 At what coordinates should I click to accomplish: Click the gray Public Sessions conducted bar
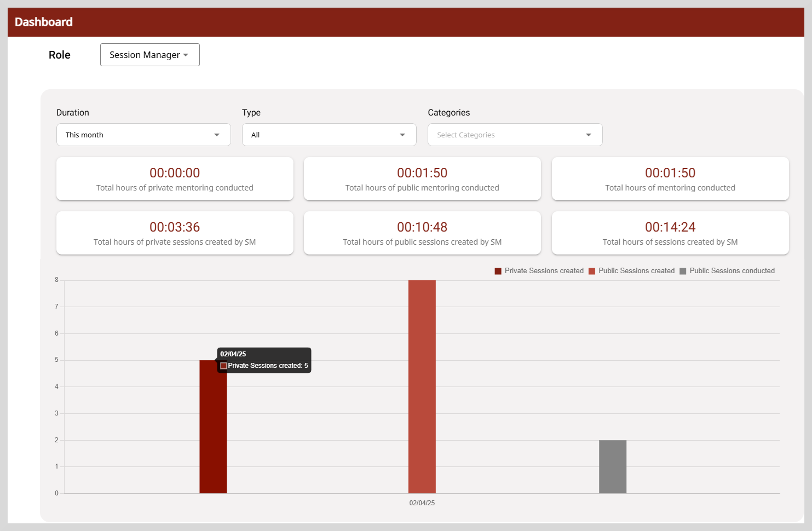coord(612,466)
